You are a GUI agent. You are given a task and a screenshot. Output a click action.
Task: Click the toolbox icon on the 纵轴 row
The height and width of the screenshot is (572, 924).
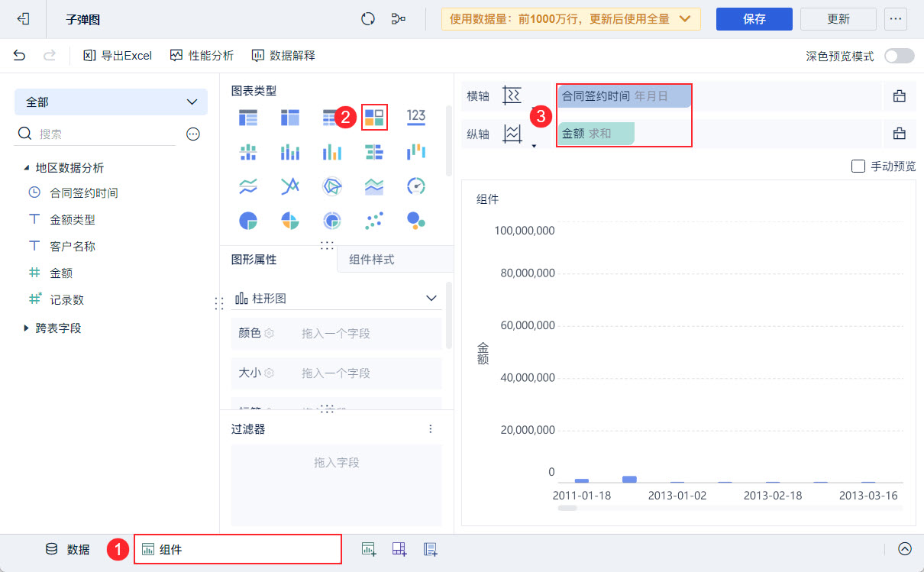(900, 134)
